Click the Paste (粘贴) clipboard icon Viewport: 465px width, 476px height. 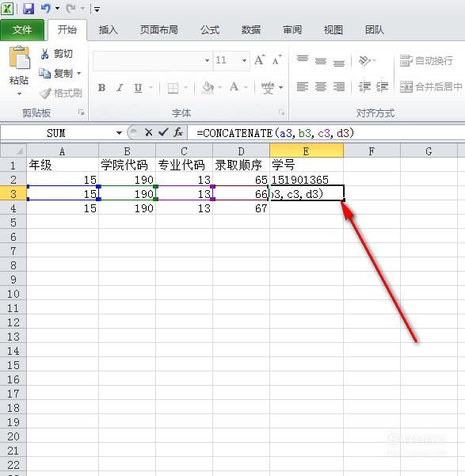tap(20, 57)
